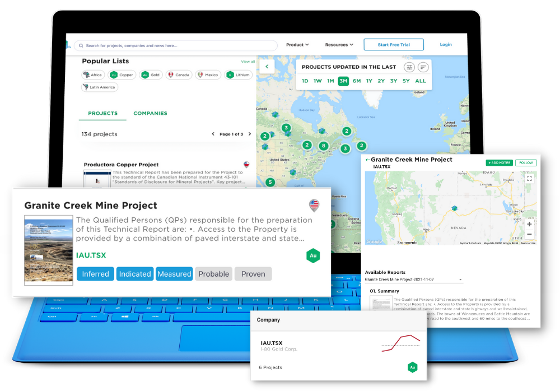This screenshot has height=392, width=560.
Task: Open the Product dropdown menu
Action: [297, 45]
